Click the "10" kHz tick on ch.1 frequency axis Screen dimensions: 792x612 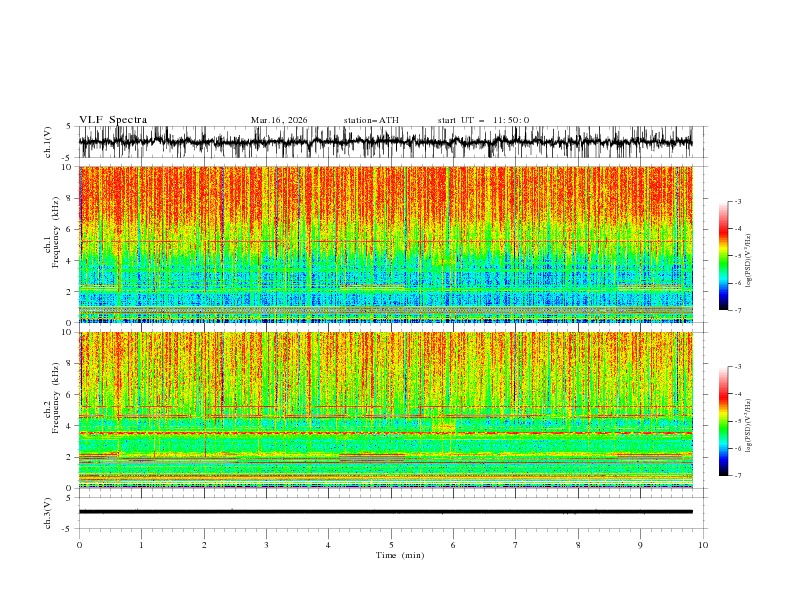67,167
